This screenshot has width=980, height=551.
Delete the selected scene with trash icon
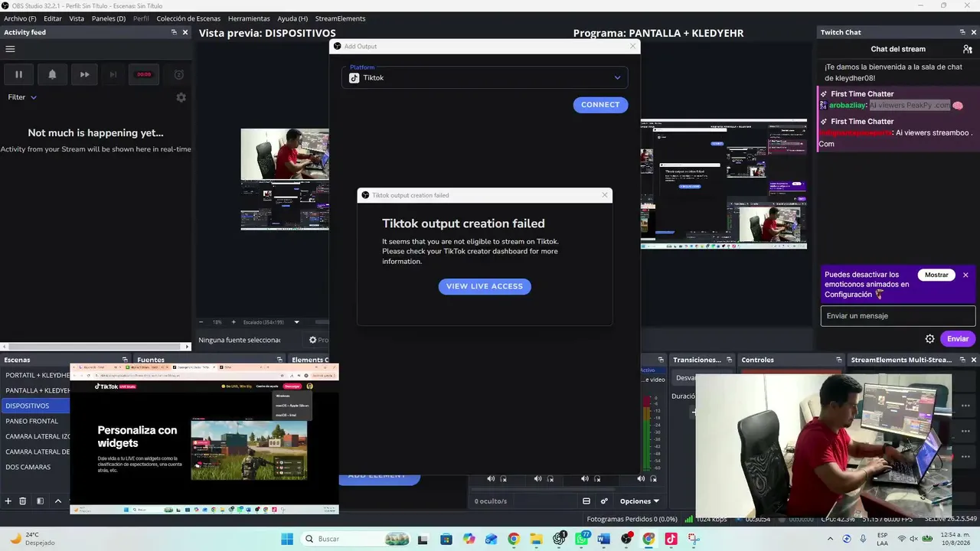coord(23,501)
